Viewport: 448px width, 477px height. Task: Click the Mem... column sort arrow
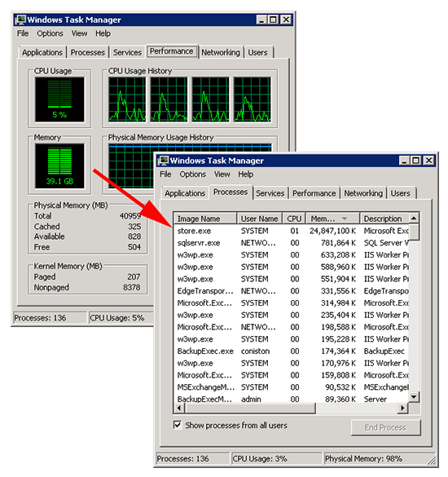(344, 219)
